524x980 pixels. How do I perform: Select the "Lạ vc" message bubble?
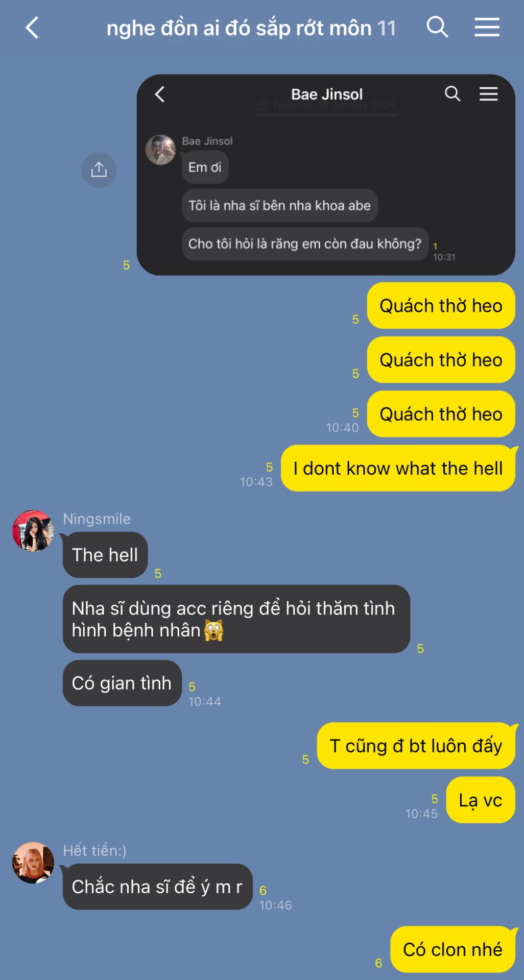[x=481, y=800]
